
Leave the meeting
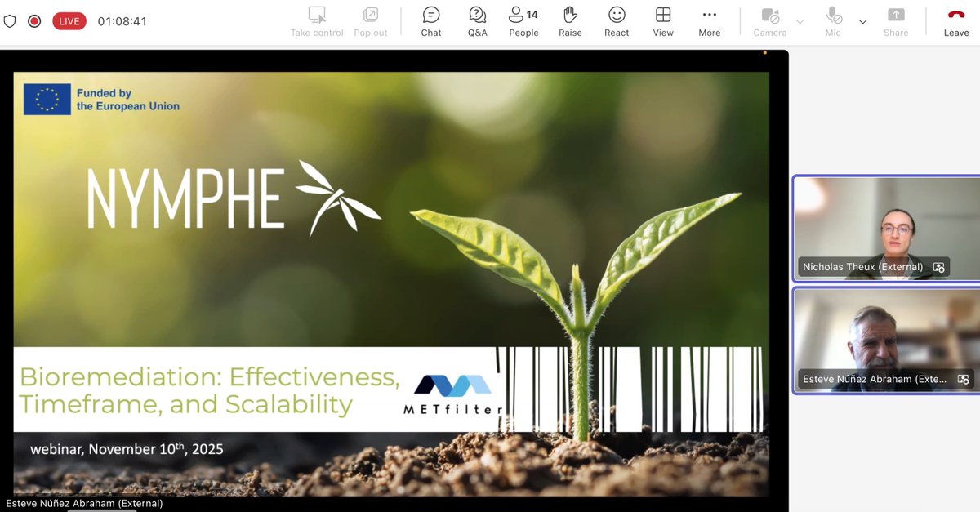956,22
